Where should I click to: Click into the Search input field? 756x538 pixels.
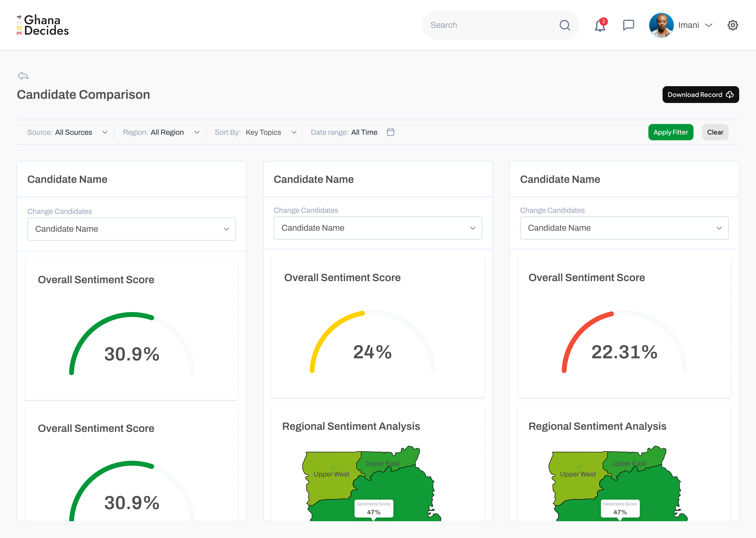coord(490,25)
